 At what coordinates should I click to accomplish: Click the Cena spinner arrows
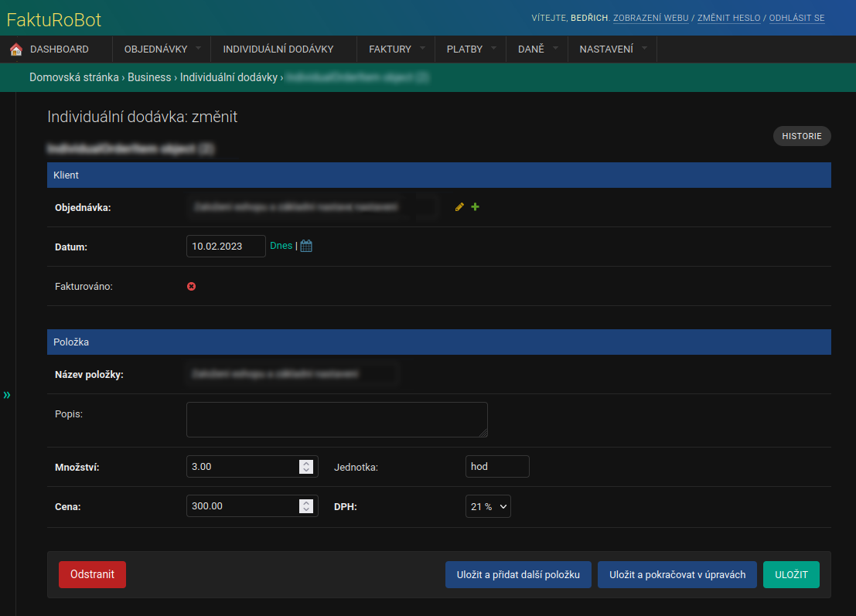click(x=306, y=506)
